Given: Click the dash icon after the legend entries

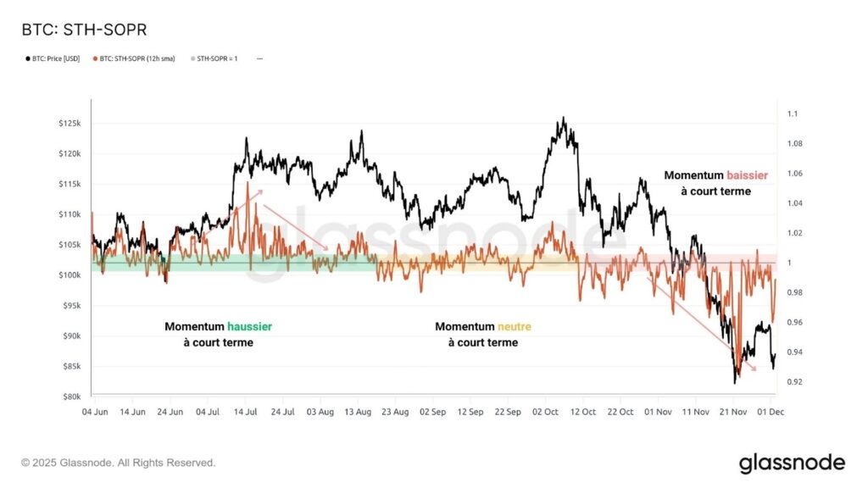Looking at the screenshot, I should point(259,58).
